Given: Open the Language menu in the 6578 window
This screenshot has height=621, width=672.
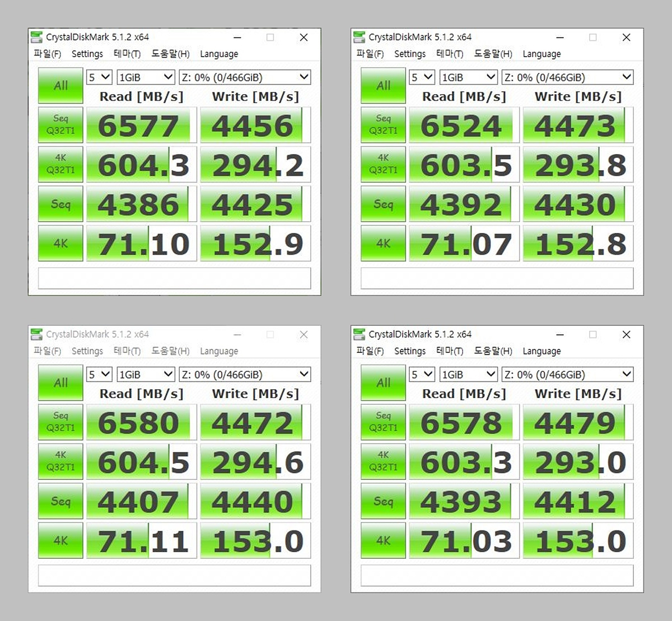Looking at the screenshot, I should [x=542, y=351].
